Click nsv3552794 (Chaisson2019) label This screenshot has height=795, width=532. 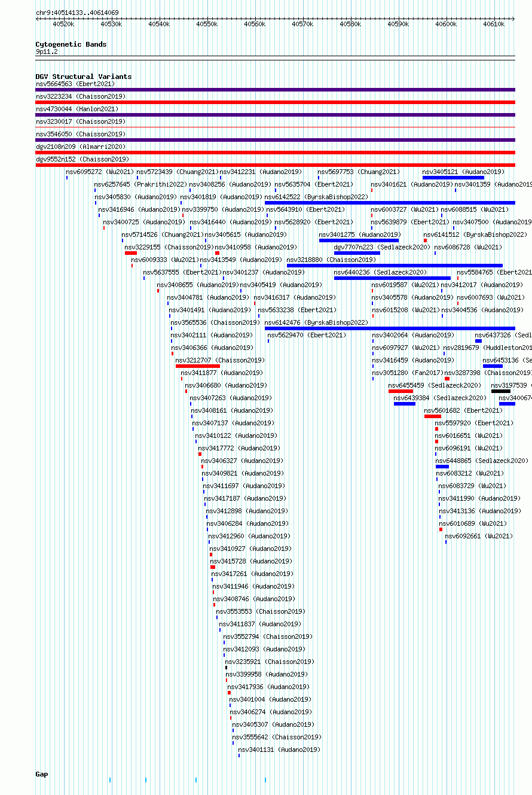268,637
